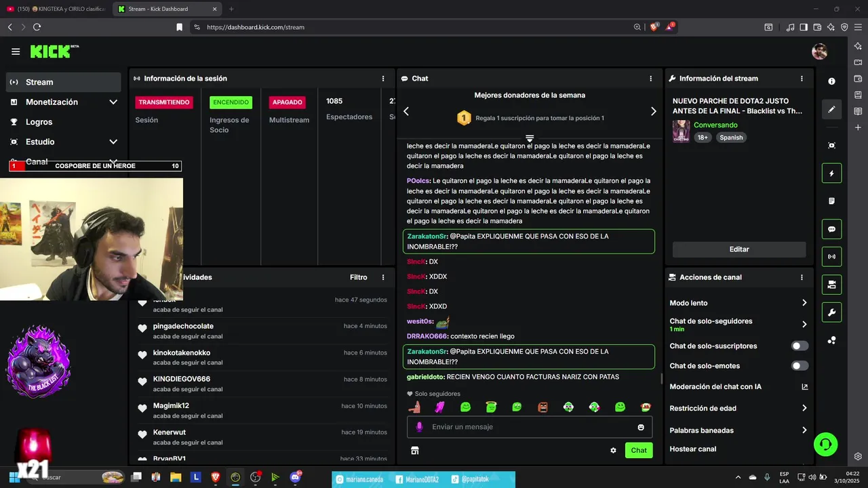Click the Conversando category link
The height and width of the screenshot is (488, 868).
[x=715, y=125]
